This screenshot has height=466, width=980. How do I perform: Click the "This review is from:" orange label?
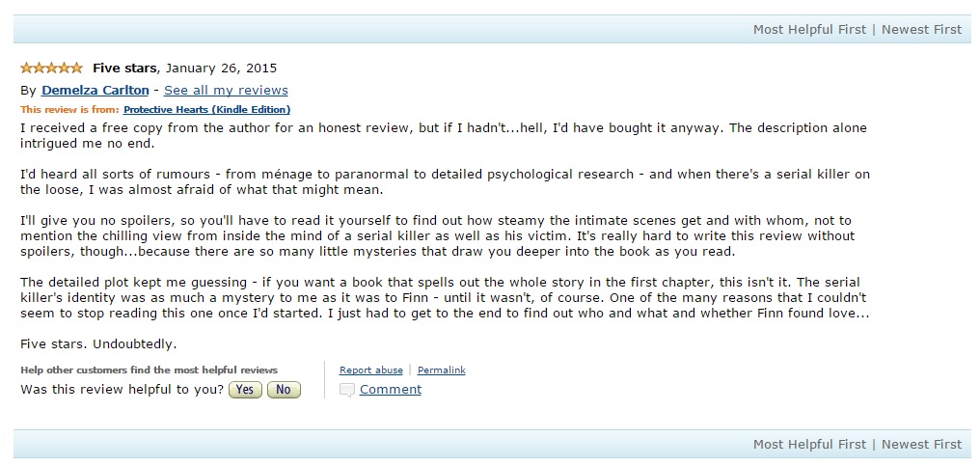click(x=69, y=110)
